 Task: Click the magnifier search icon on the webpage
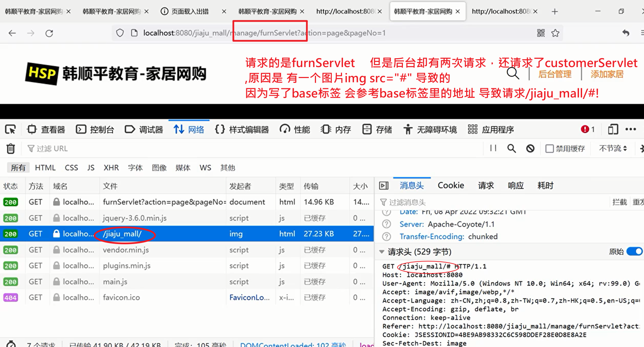pyautogui.click(x=513, y=73)
